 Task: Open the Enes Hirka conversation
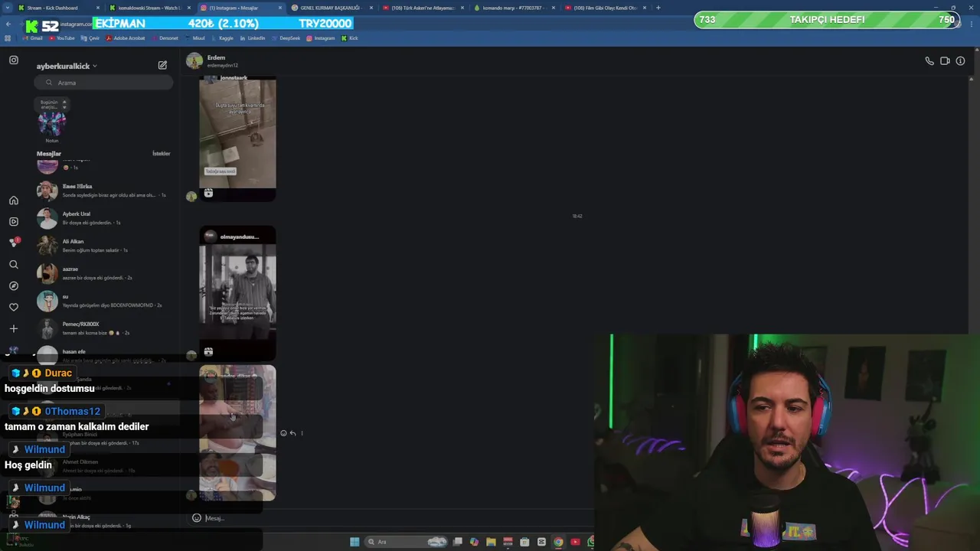click(x=103, y=191)
